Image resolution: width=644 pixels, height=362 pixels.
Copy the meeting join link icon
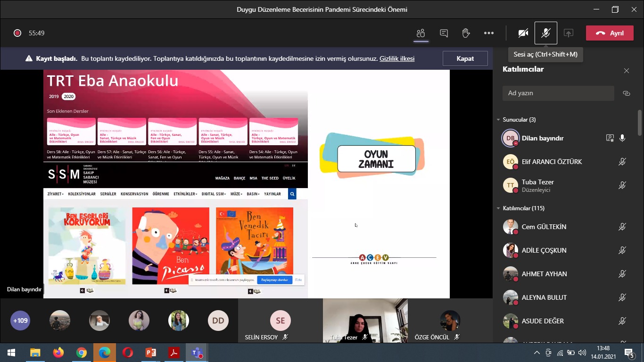tap(627, 93)
